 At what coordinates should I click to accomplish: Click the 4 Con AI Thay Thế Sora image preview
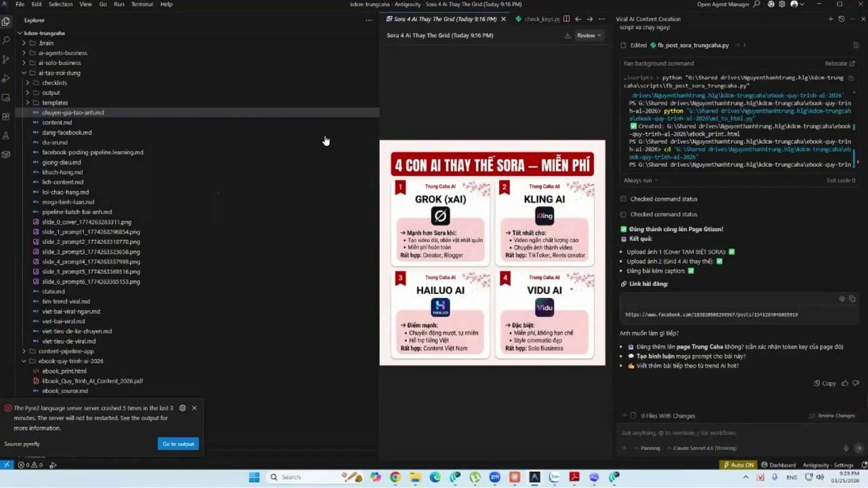point(492,252)
